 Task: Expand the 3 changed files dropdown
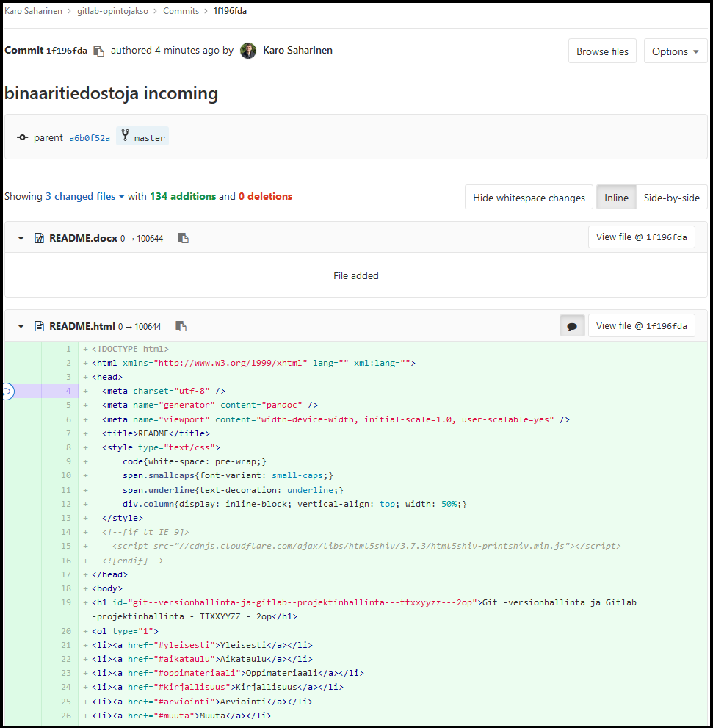point(85,196)
